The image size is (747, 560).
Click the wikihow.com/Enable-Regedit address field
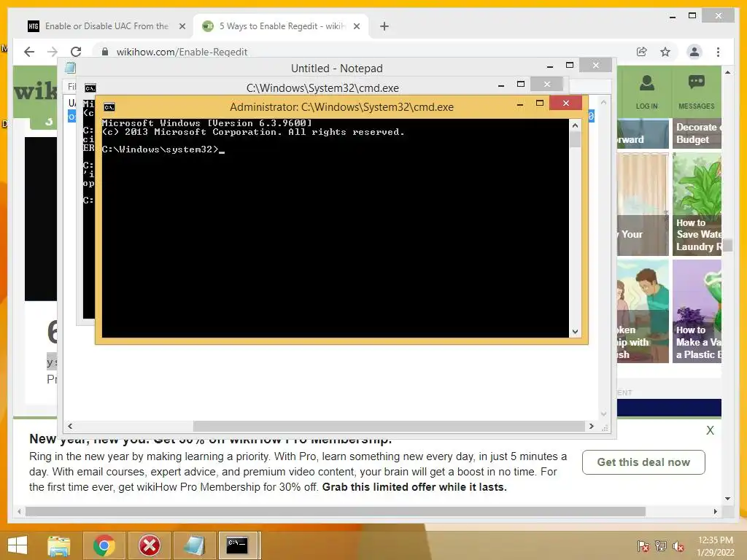[x=182, y=52]
